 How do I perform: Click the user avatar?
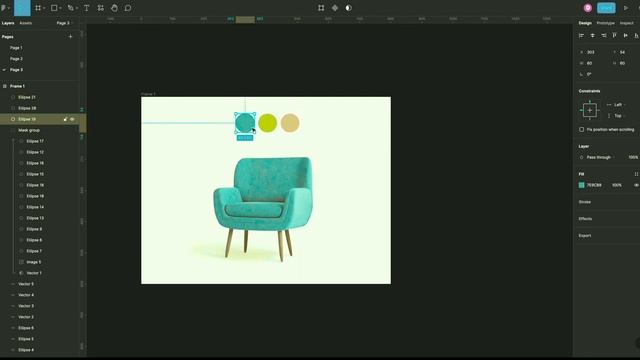[x=588, y=8]
